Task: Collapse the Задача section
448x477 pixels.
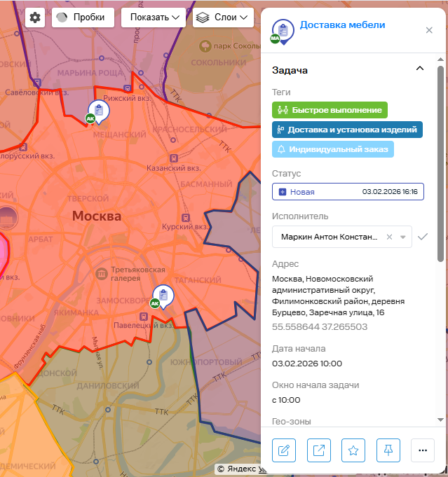Action: point(420,69)
